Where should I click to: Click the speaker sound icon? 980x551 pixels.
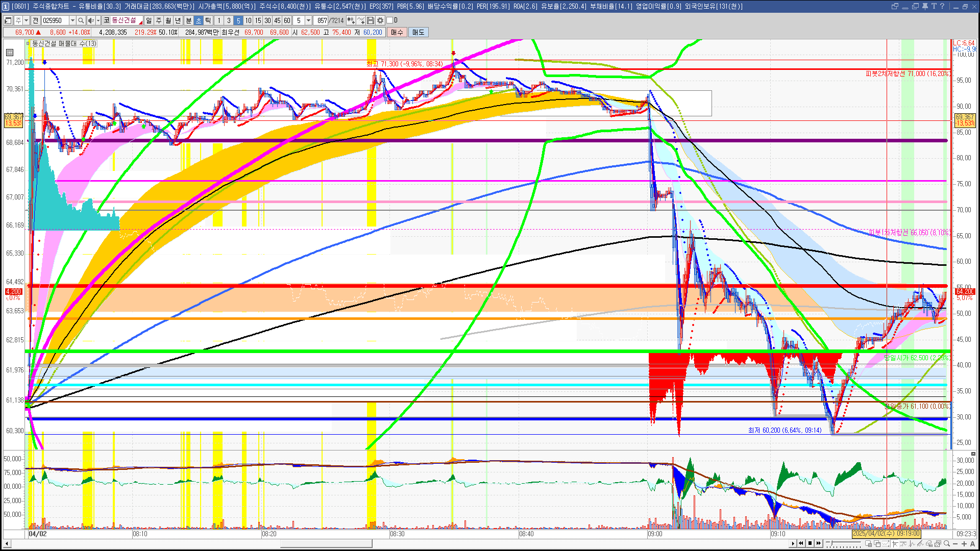tap(90, 20)
